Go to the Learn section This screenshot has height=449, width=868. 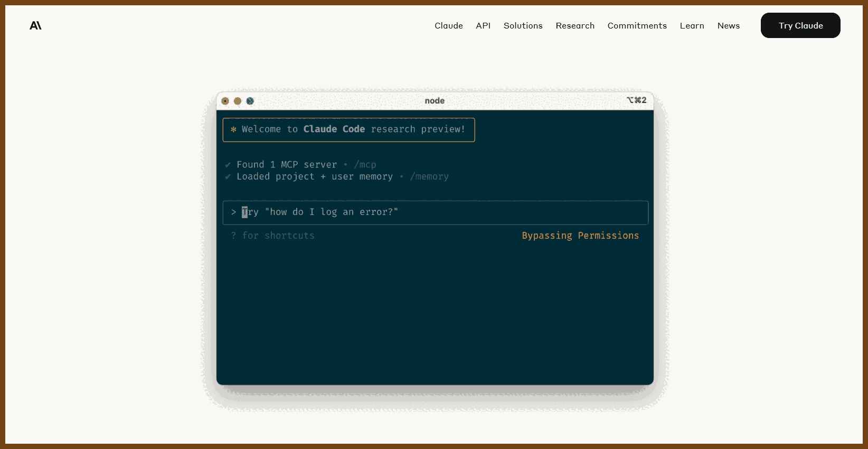click(x=692, y=25)
